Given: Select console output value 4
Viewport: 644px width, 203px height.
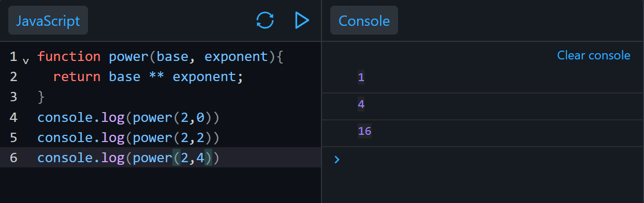Looking at the screenshot, I should (x=361, y=104).
